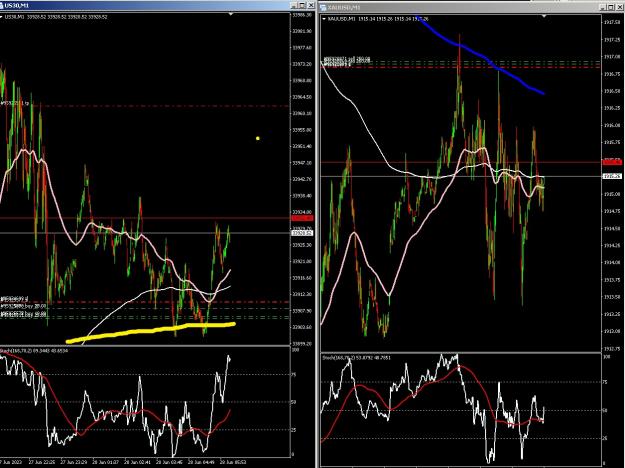Select the red price label on US30 price axis
This screenshot has width=625, height=468.
point(303,218)
